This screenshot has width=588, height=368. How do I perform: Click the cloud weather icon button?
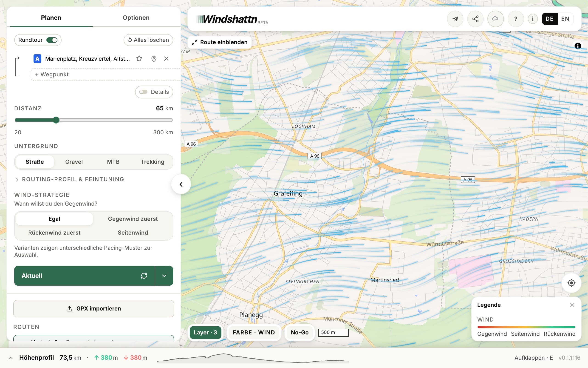[x=495, y=19]
